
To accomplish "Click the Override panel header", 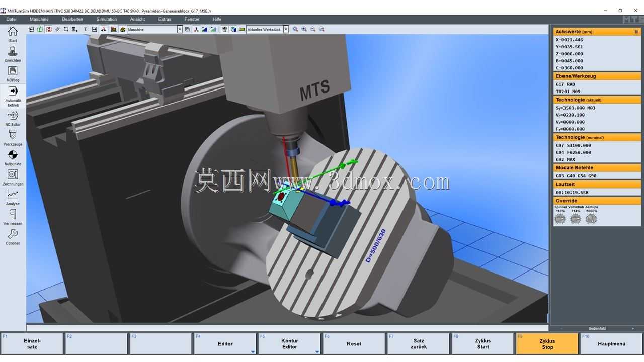I will (x=597, y=201).
